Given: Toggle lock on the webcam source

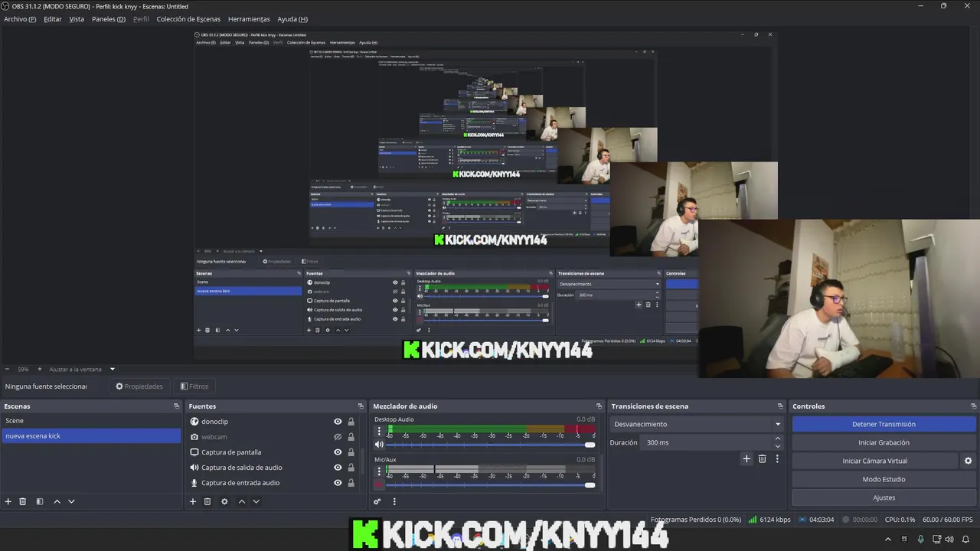Looking at the screenshot, I should [351, 437].
